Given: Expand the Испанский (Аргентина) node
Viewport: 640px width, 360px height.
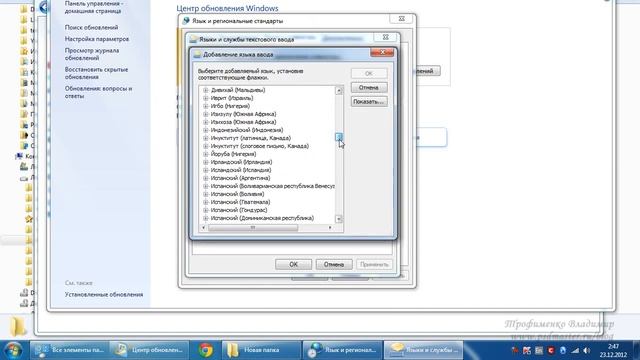Looking at the screenshot, I should [x=206, y=178].
